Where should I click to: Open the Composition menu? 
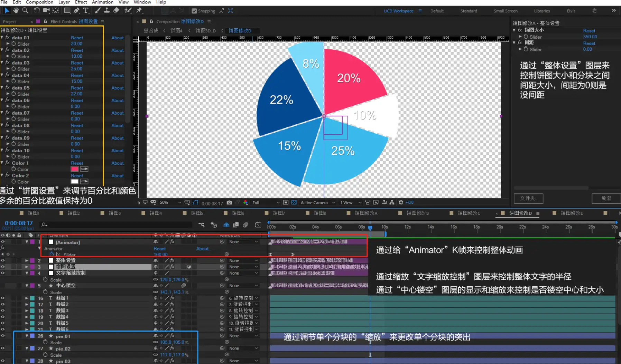(x=39, y=2)
